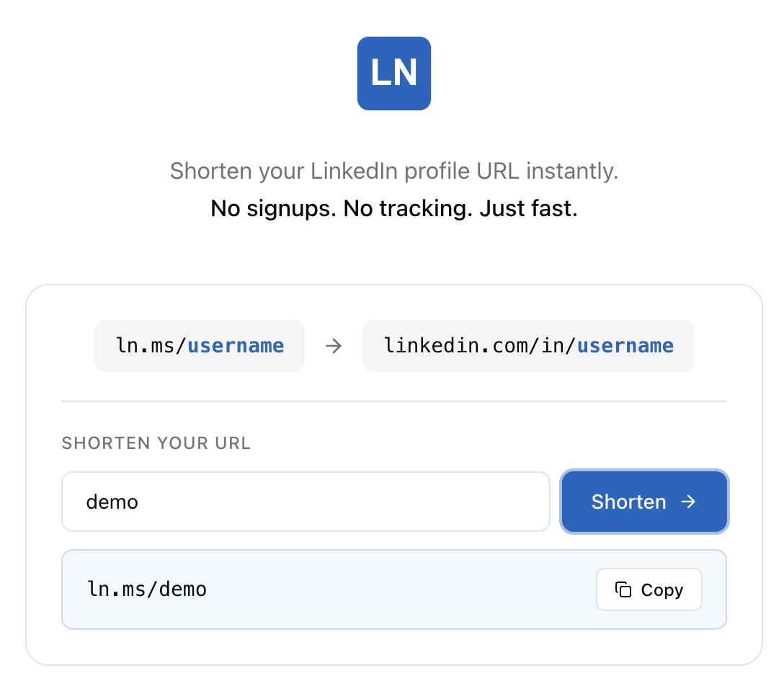Click the LN app logo icon

393,73
